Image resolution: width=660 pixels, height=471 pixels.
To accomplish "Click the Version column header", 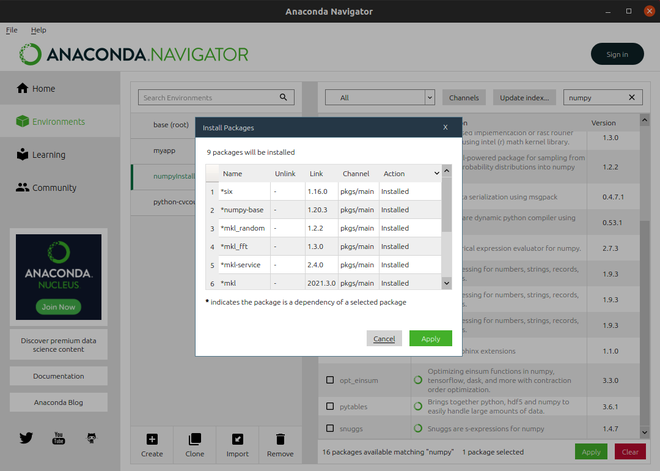I will point(603,123).
